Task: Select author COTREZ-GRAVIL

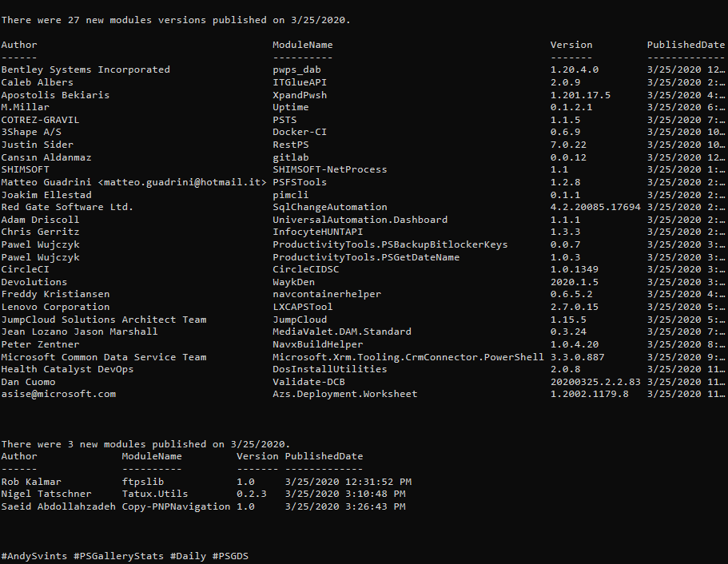Action: (x=40, y=120)
